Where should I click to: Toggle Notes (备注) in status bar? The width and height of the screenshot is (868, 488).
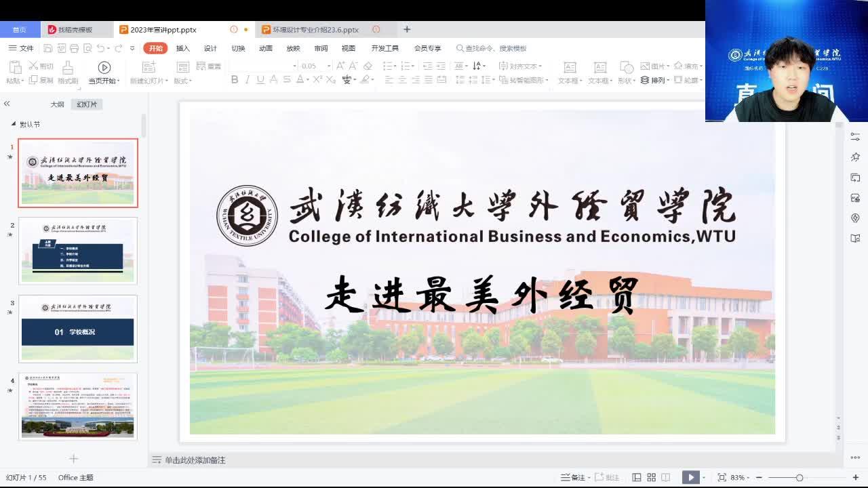574,477
